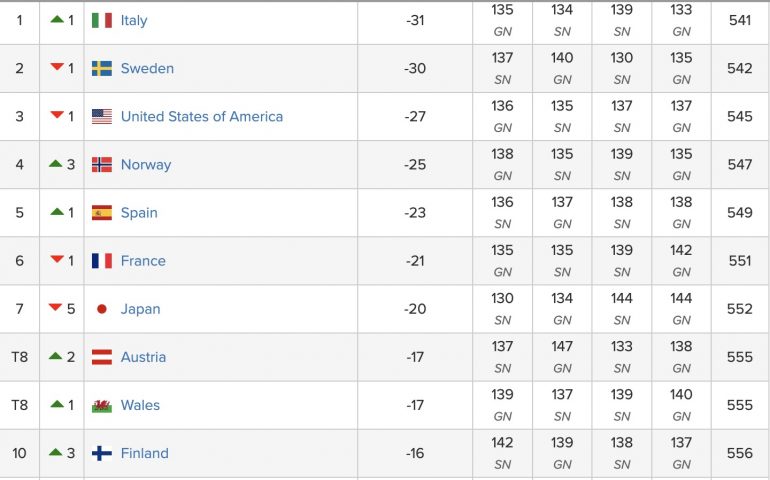Image resolution: width=770 pixels, height=480 pixels.
Task: Open the Finland team link
Action: [x=144, y=453]
